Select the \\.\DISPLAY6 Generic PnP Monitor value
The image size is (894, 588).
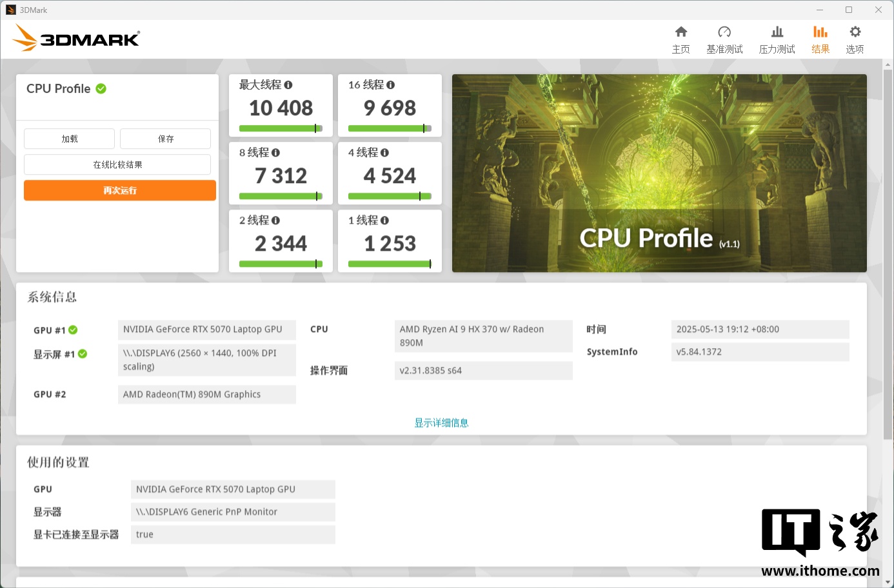233,512
